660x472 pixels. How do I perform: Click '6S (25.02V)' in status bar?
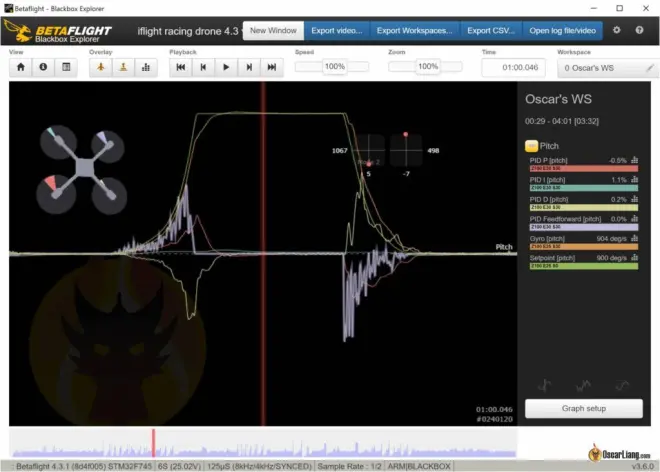coord(180,466)
